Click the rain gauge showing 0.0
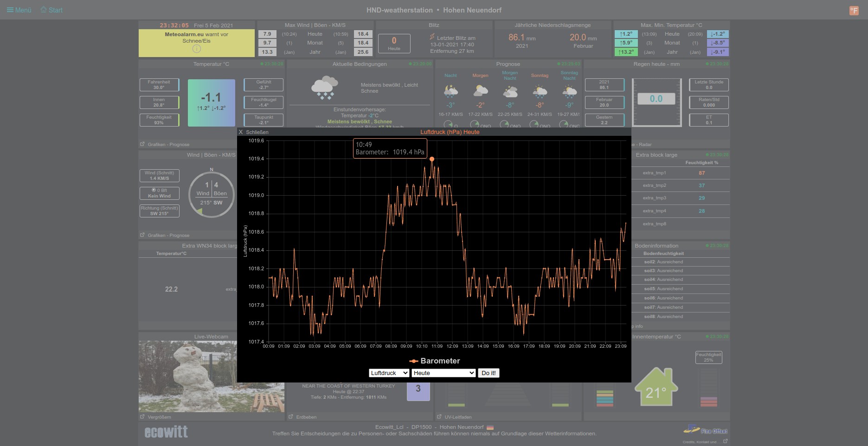868x446 pixels. 657,102
